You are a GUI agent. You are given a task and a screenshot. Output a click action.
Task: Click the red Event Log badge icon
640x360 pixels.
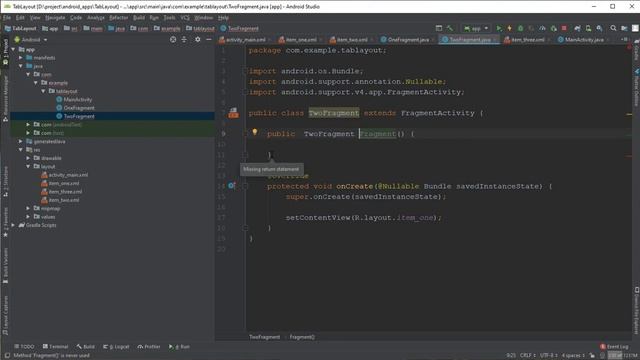(x=602, y=347)
